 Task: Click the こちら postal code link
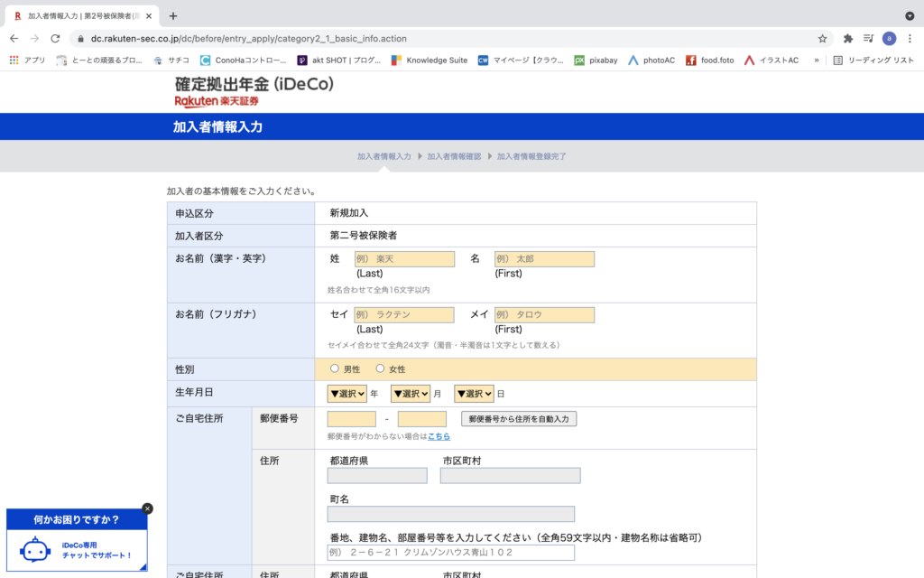pyautogui.click(x=439, y=436)
